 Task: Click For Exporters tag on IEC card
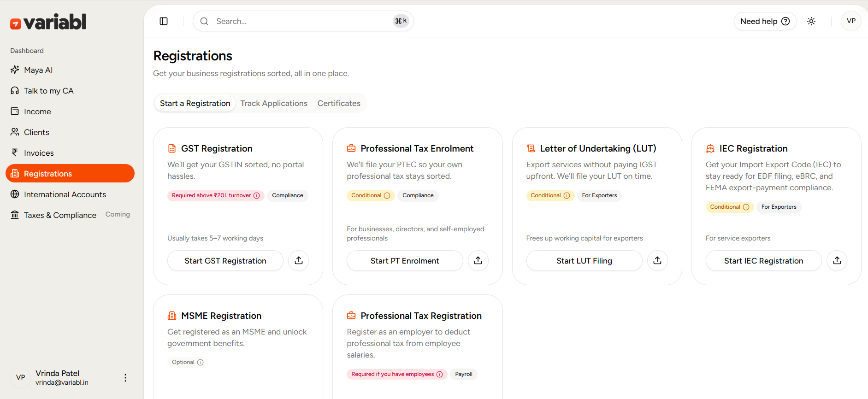pos(779,207)
